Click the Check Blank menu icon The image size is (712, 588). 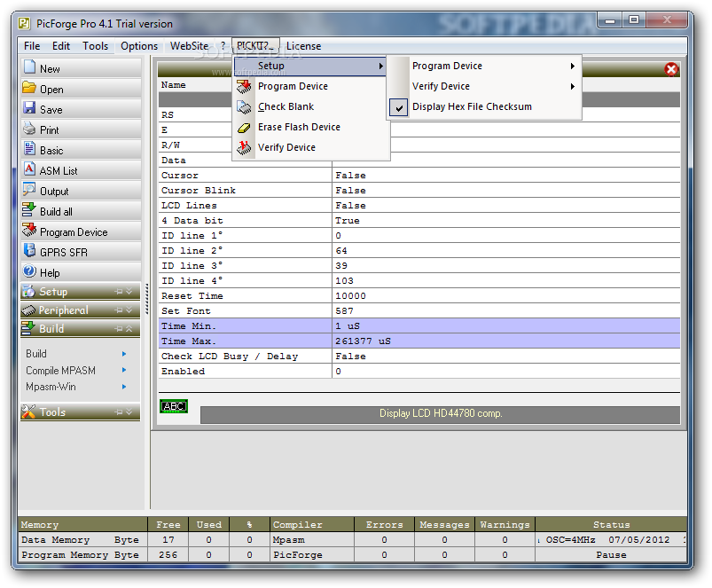pos(244,106)
